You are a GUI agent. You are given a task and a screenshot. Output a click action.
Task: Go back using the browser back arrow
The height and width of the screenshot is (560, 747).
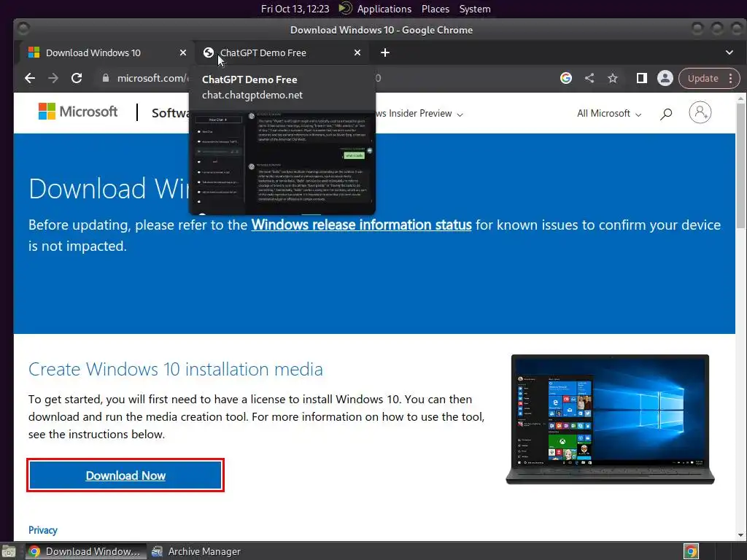pos(30,78)
